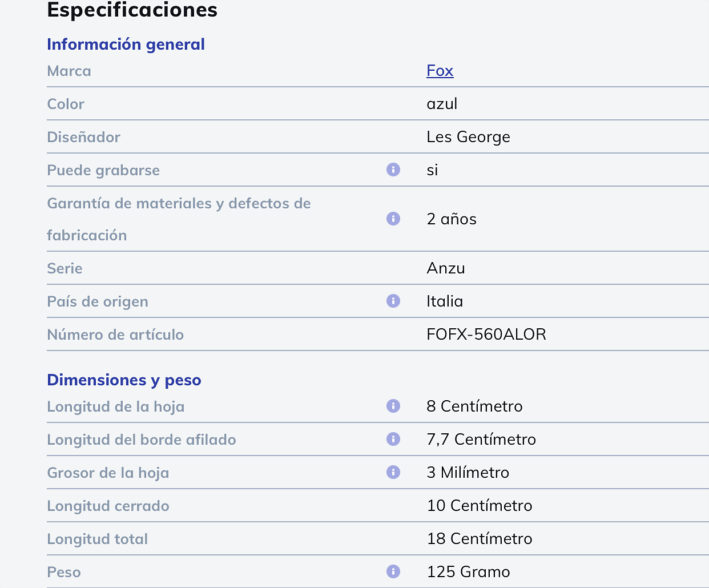The width and height of the screenshot is (709, 588).
Task: Click the Longitud cerrado label
Action: click(x=108, y=506)
